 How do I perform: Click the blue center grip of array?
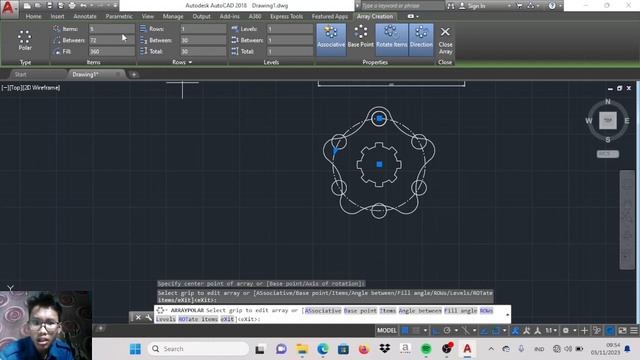[x=379, y=164]
